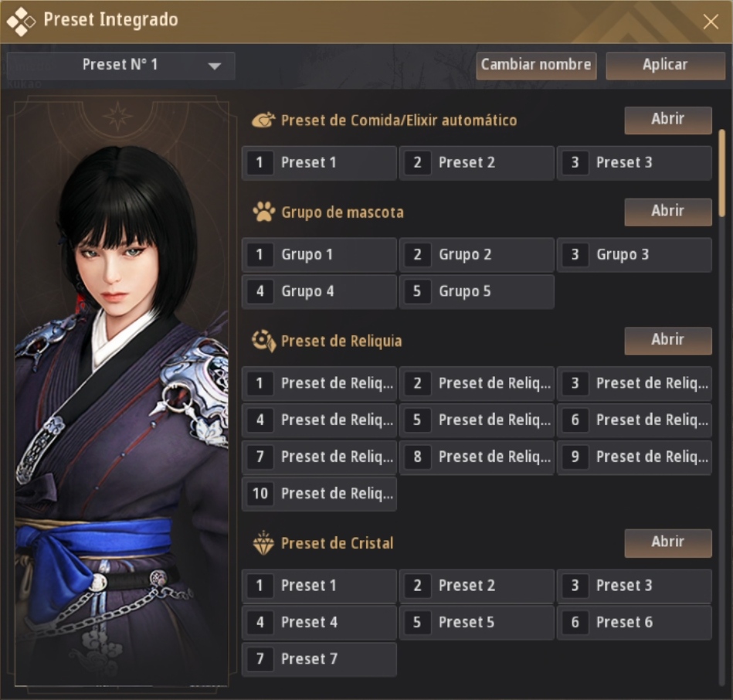Open the Grupo de mascota settings
This screenshot has width=733, height=700.
(667, 211)
